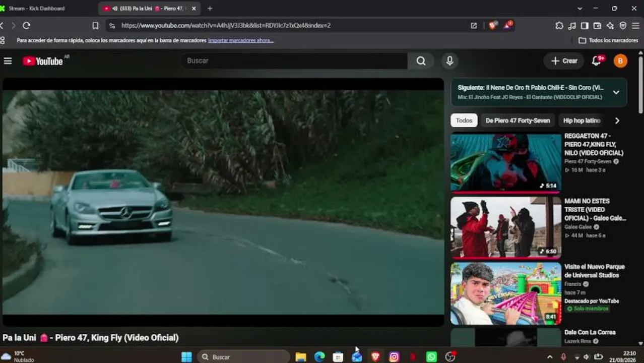
Task: Focus the YouTube Buscar search field
Action: tap(295, 61)
